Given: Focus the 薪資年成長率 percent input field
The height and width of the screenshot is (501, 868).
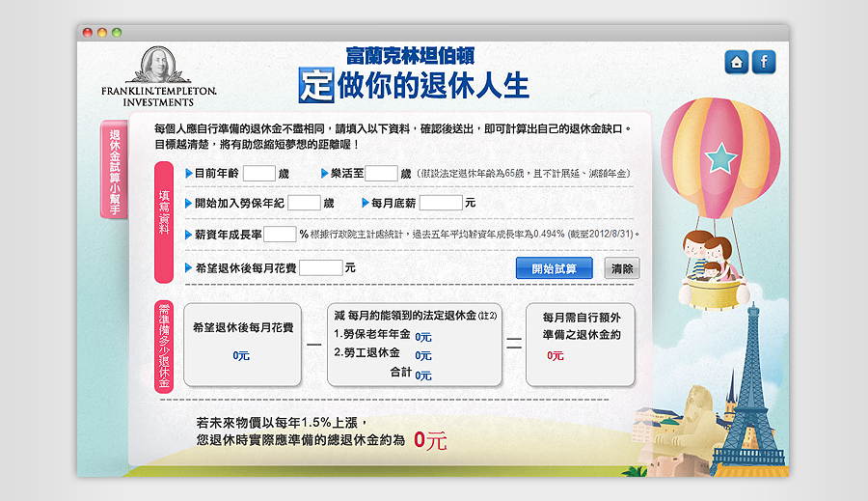Looking at the screenshot, I should coord(280,235).
